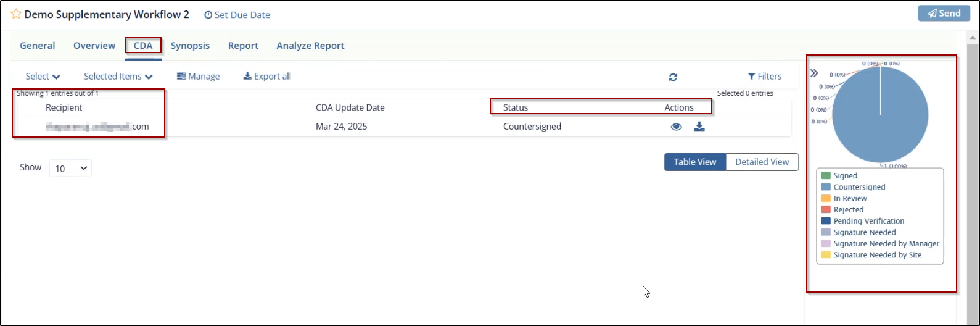
Task: Switch to Detailed View
Action: [762, 162]
